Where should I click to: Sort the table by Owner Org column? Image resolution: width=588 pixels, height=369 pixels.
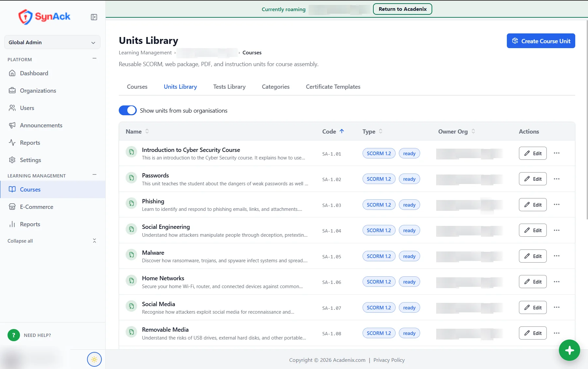tap(457, 131)
